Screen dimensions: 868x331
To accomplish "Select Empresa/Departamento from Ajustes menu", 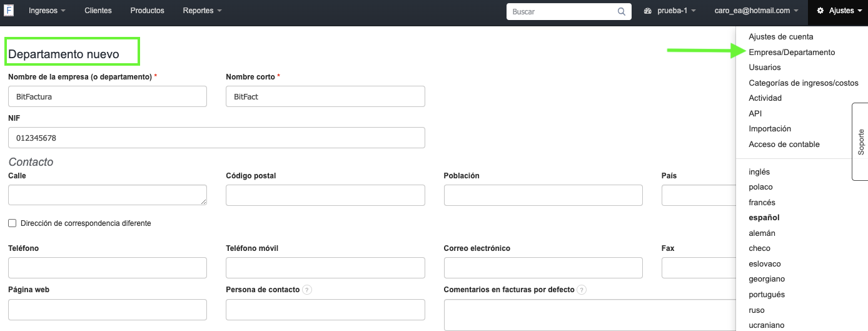I will [x=791, y=53].
